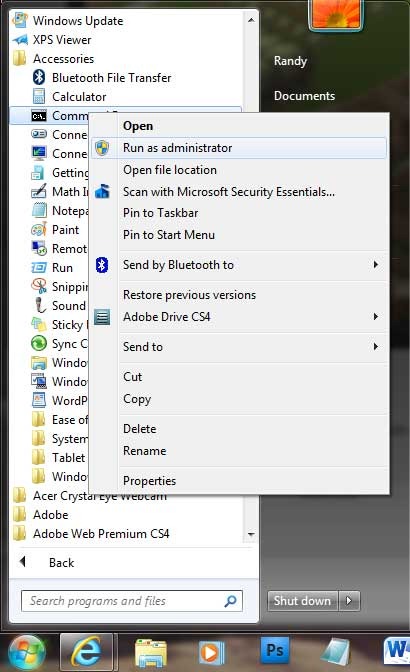Click the Calculator icon

(x=39, y=96)
